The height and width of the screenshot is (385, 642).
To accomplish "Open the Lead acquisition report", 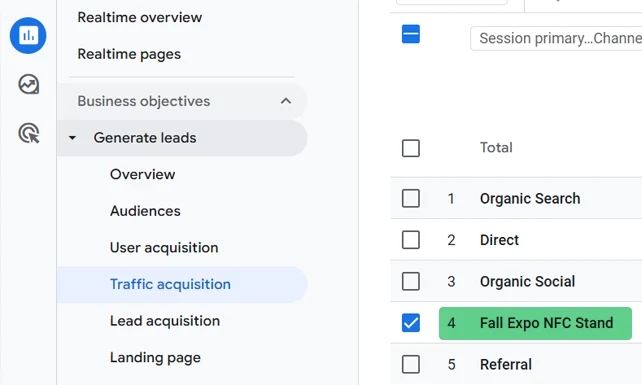I will point(165,321).
